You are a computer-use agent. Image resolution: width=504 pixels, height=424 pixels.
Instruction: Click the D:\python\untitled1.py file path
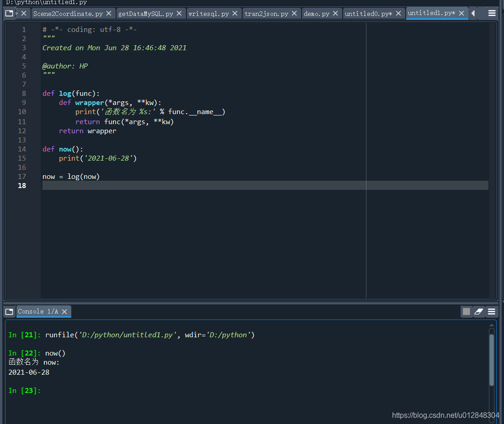(47, 3)
